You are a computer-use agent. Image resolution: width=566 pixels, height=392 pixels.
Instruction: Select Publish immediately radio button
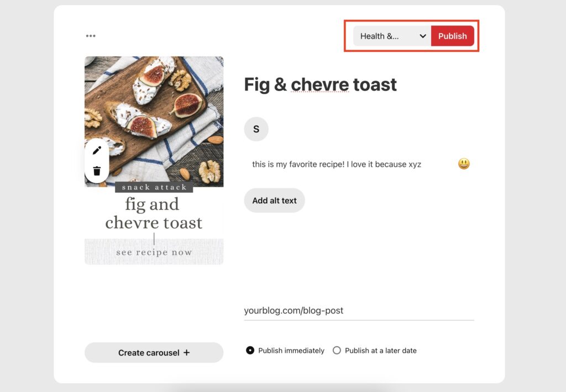(250, 351)
